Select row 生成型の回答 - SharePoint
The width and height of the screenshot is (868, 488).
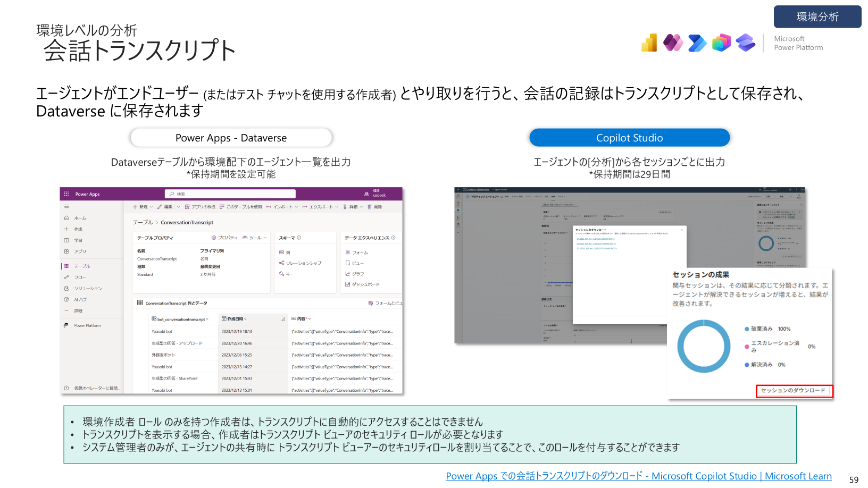[x=174, y=378]
